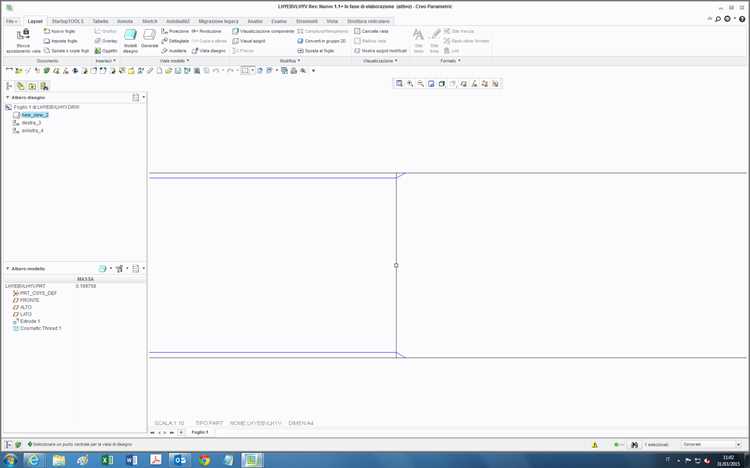Click add sheet plus button
Screen dimensions: 750x468
[x=181, y=432]
